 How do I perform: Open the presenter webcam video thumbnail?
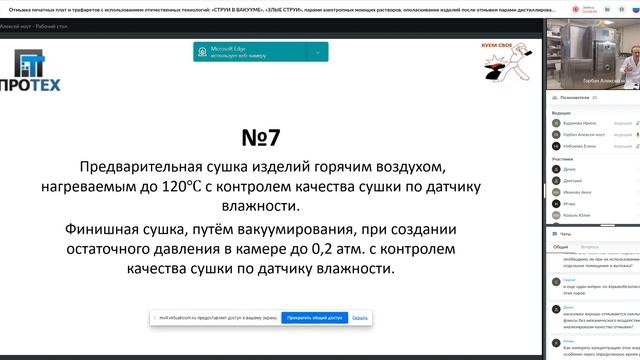tap(593, 54)
